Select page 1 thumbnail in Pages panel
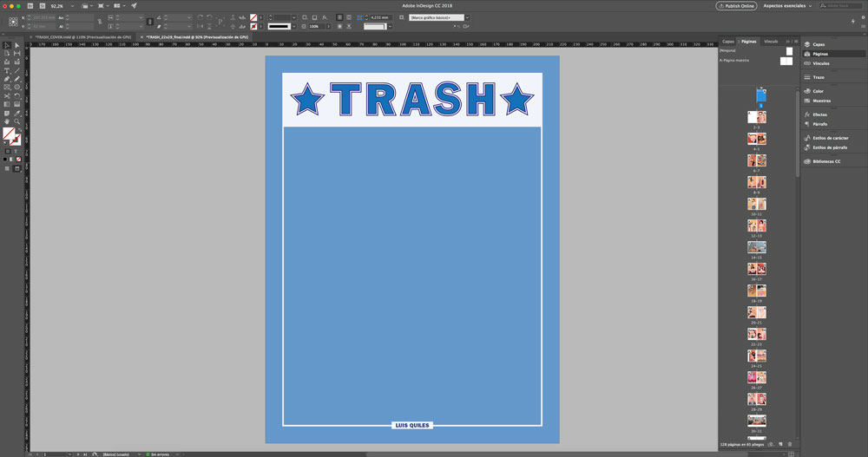The image size is (868, 457). pos(761,95)
